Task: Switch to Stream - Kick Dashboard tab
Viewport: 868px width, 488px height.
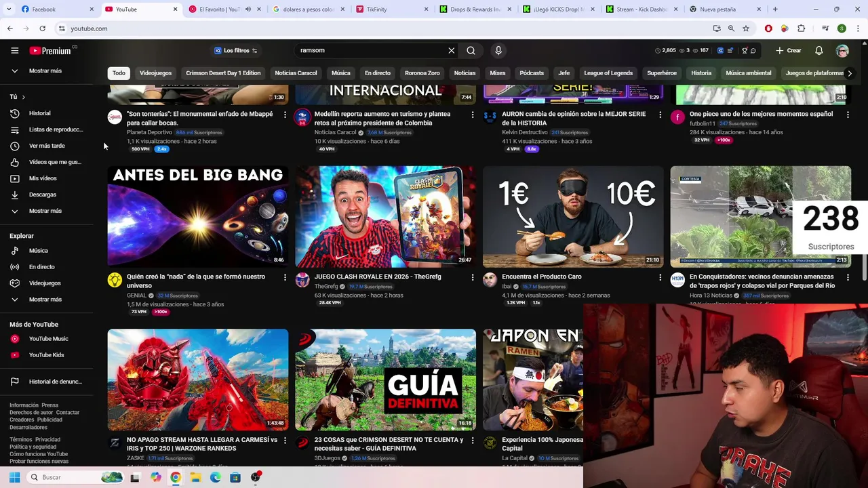Action: 641,9
